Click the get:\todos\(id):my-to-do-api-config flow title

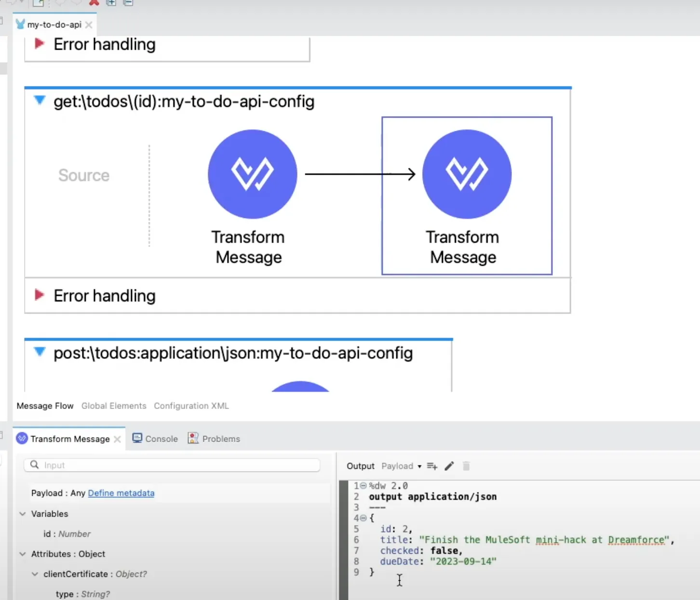[x=184, y=101]
